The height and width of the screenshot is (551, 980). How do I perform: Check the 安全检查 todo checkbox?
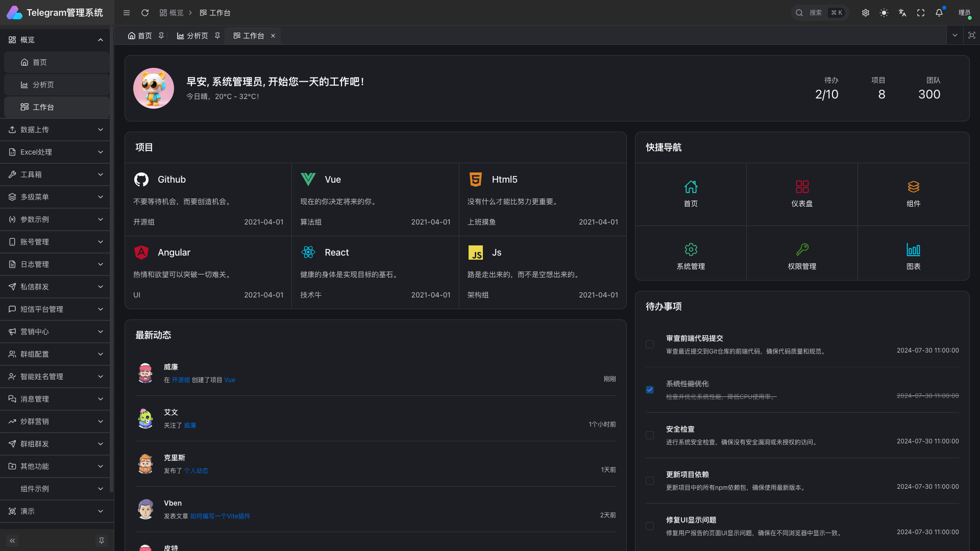pos(650,435)
